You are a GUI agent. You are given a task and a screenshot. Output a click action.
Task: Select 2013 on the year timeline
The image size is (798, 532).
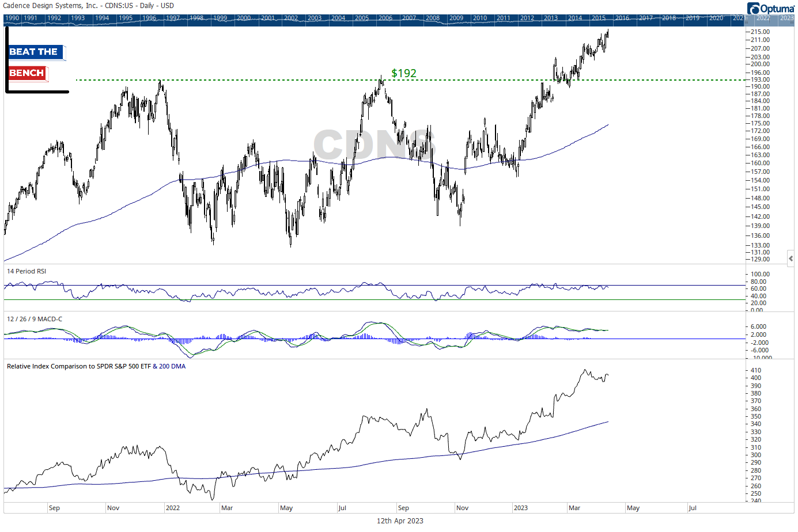pos(551,18)
